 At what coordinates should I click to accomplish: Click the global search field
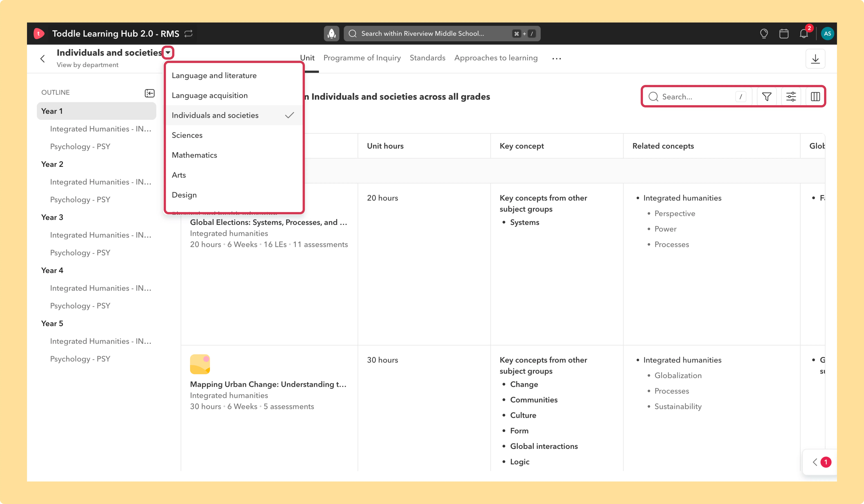pyautogui.click(x=442, y=34)
